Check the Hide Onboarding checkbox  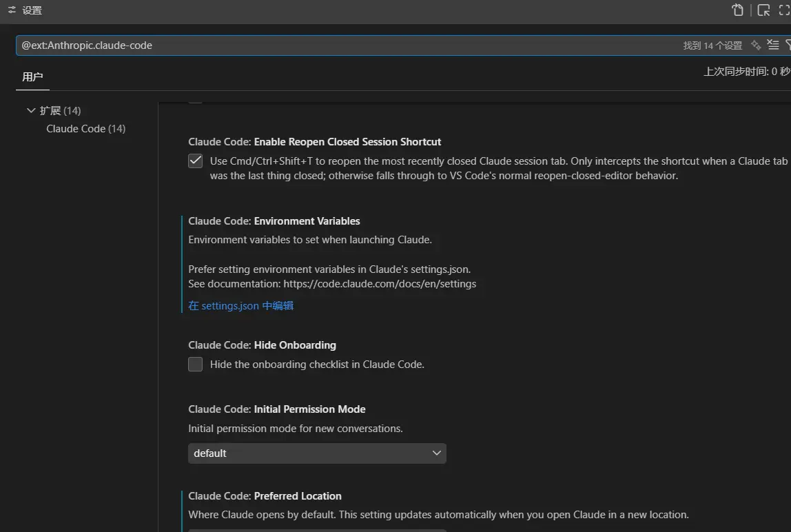(x=195, y=364)
